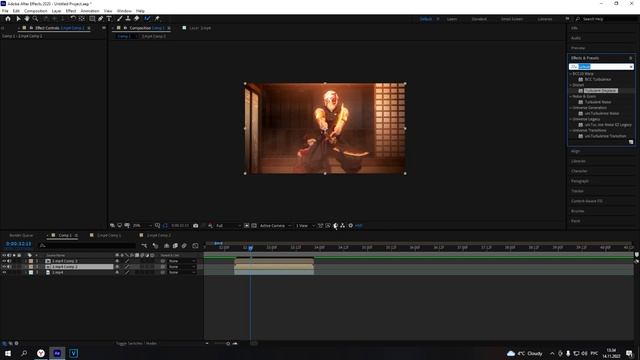
Task: Click the new bin icon in Effects & Presets
Action: click(631, 142)
